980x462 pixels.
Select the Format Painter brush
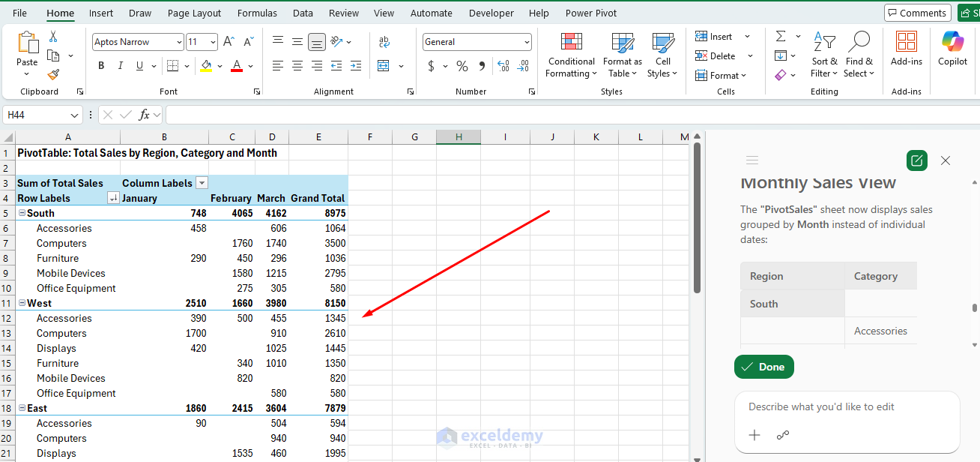(53, 74)
